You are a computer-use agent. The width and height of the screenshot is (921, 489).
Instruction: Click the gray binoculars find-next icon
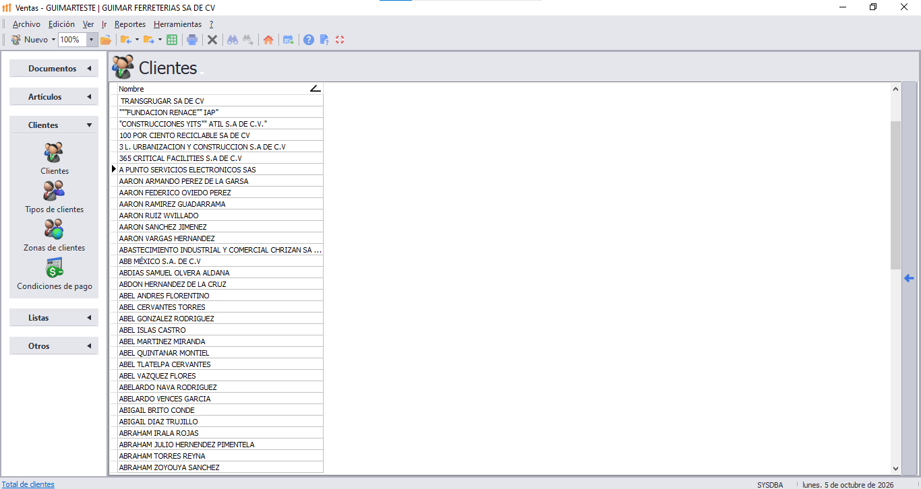point(248,40)
